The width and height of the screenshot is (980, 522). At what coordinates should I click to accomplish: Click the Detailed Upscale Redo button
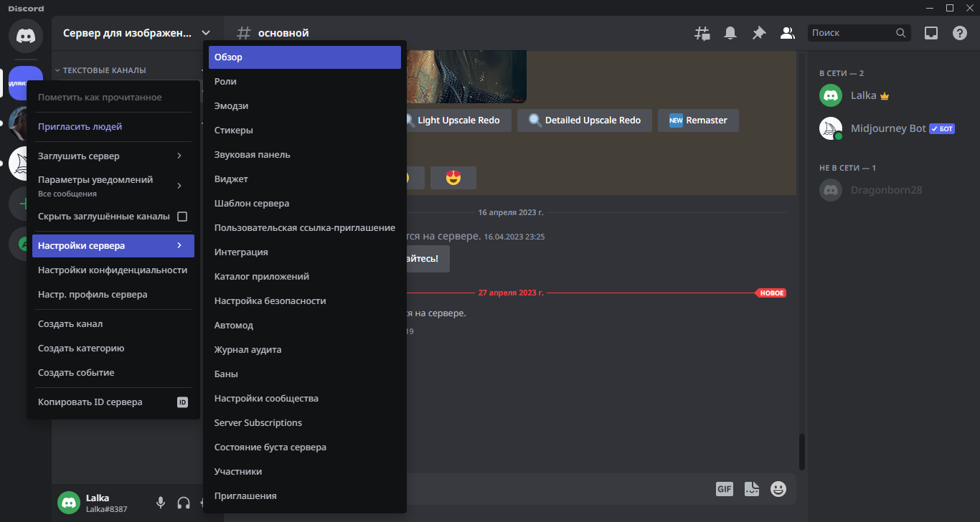coord(585,120)
